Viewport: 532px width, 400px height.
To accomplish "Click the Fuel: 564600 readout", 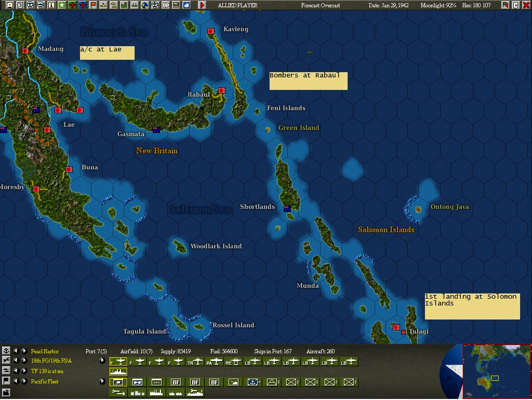I will tap(223, 351).
